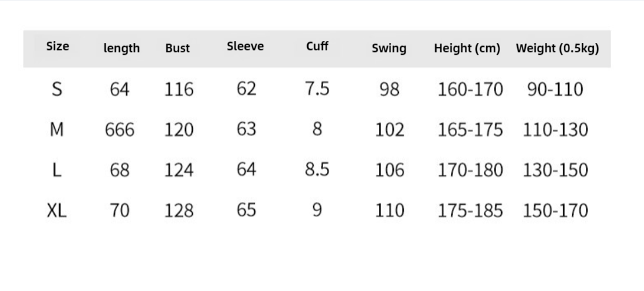
Task: Select the Weight (0.5kg) header
Action: pos(557,48)
